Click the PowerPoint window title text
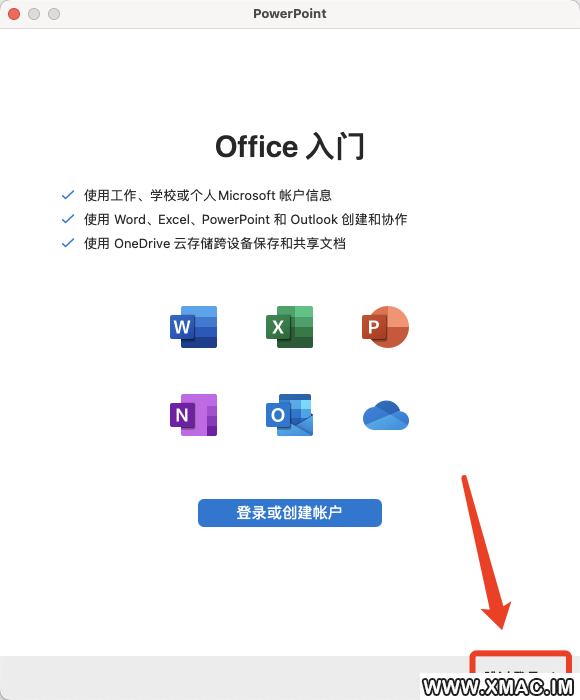Viewport: 580px width, 700px height. point(290,14)
